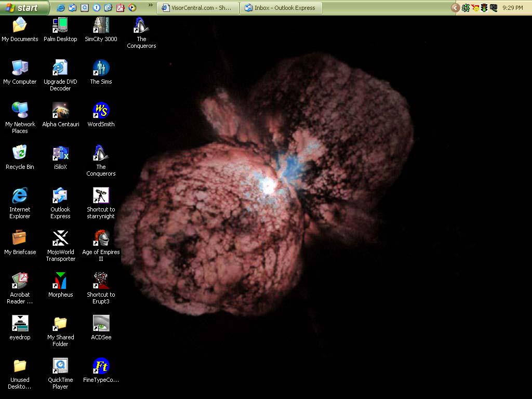Select the WordSmith desktop icon

(101, 111)
